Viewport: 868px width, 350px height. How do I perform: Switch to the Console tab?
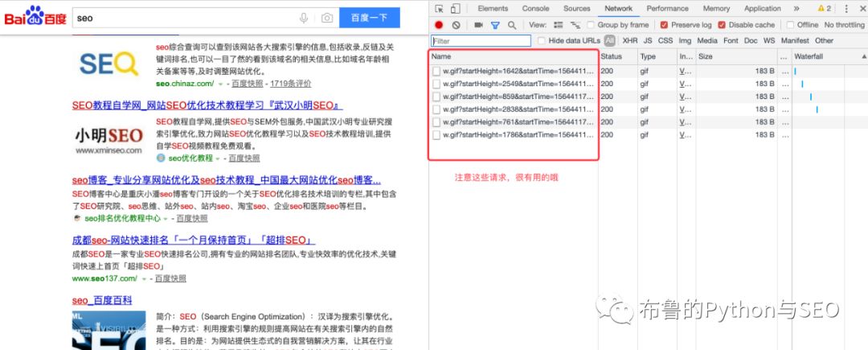click(536, 8)
